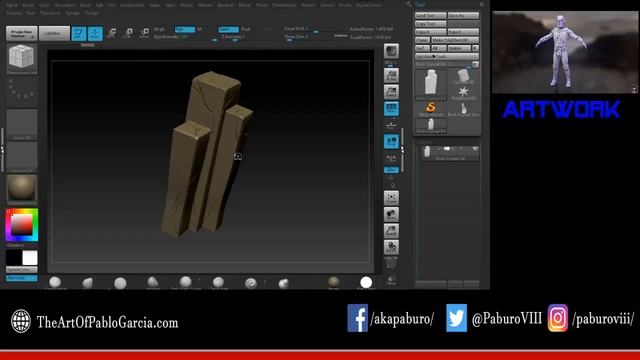Open the stroke type dots thumbnail
This screenshot has height=360, width=640.
(22, 91)
